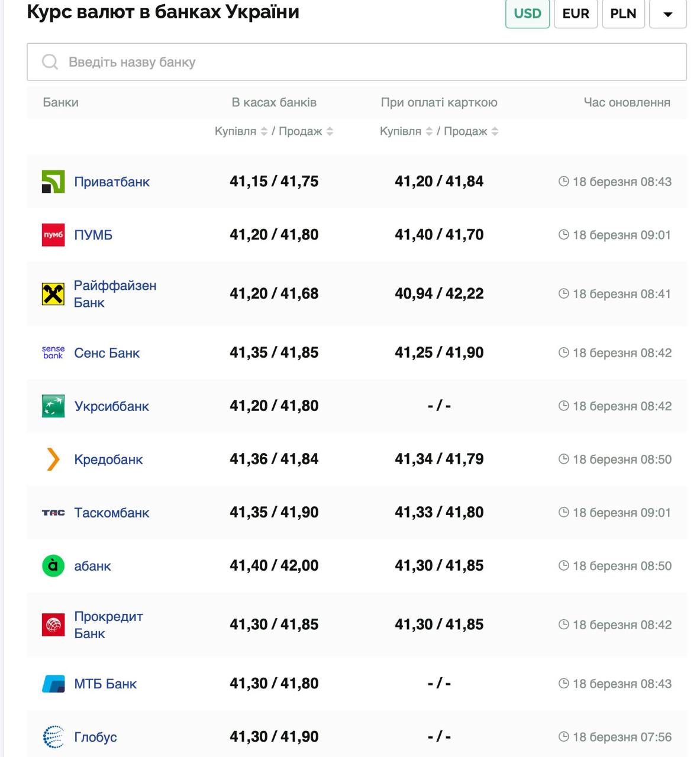Viewport: 700px width, 757px height.
Task: Open the Таскомбанк link
Action: 111,513
